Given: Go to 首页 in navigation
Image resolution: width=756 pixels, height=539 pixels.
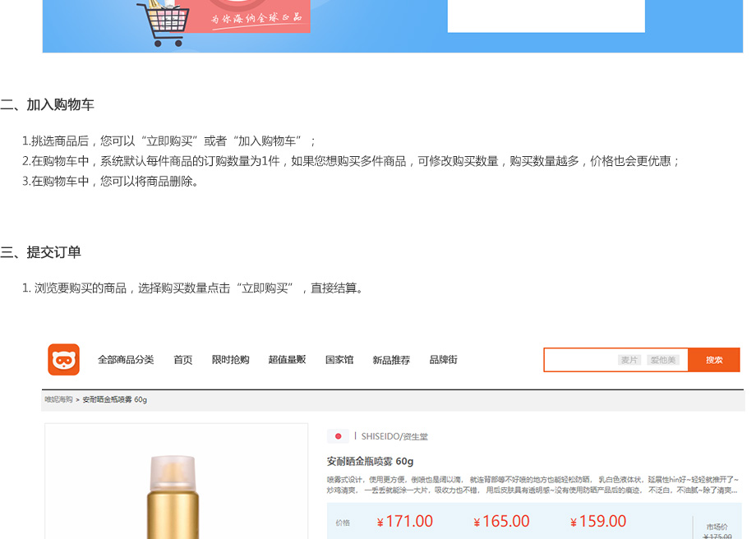Looking at the screenshot, I should point(183,360).
